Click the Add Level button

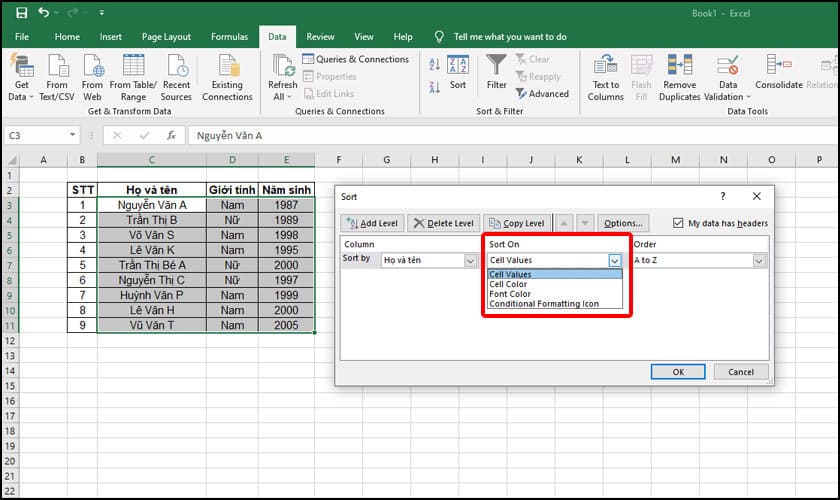click(372, 223)
